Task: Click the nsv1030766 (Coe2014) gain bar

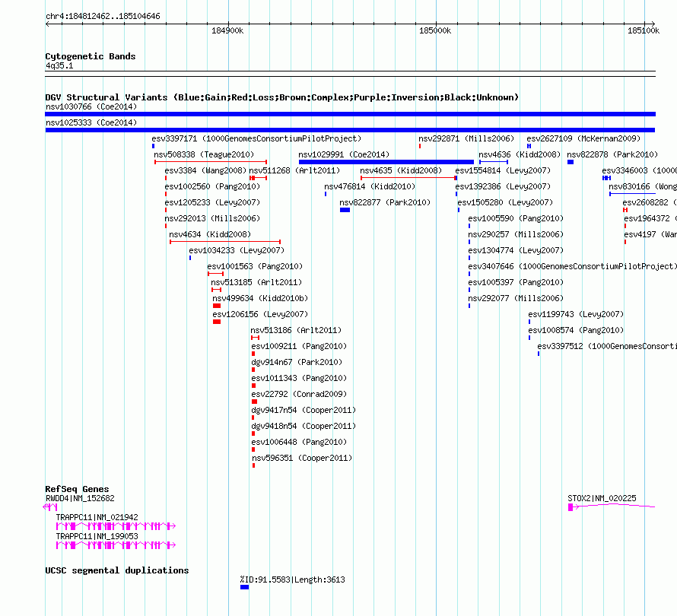Action: (x=350, y=114)
